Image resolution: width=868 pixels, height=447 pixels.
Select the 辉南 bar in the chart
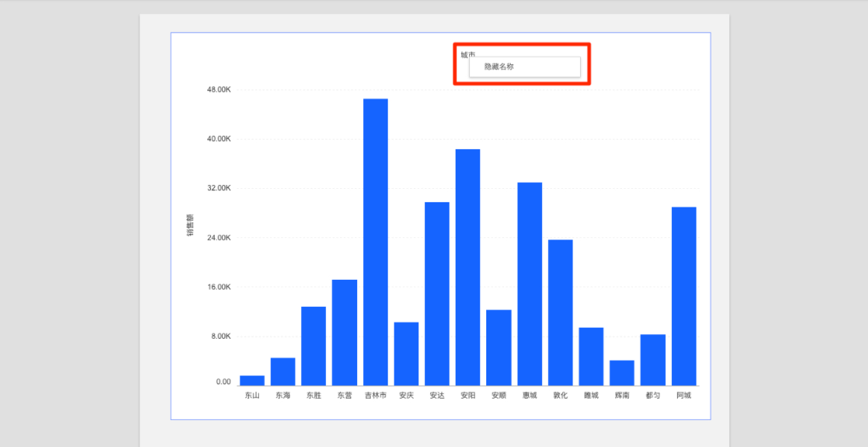pyautogui.click(x=622, y=373)
